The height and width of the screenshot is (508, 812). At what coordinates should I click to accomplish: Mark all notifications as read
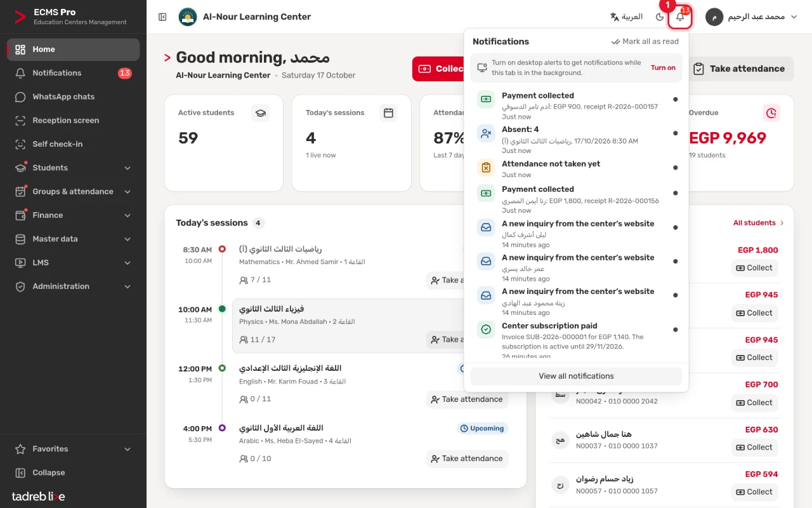pos(645,41)
